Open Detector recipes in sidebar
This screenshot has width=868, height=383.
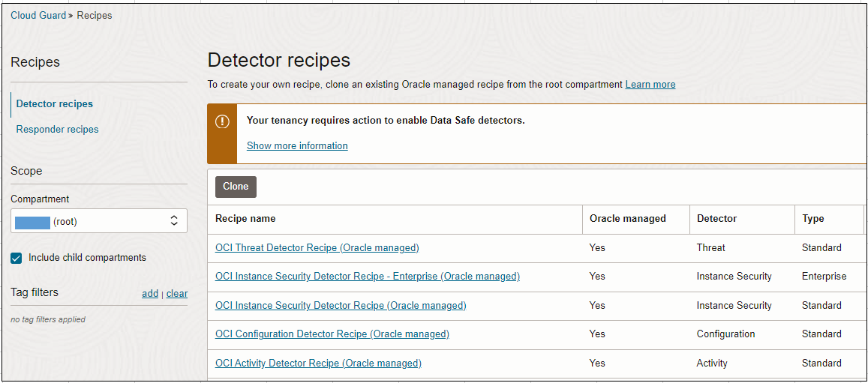(54, 104)
